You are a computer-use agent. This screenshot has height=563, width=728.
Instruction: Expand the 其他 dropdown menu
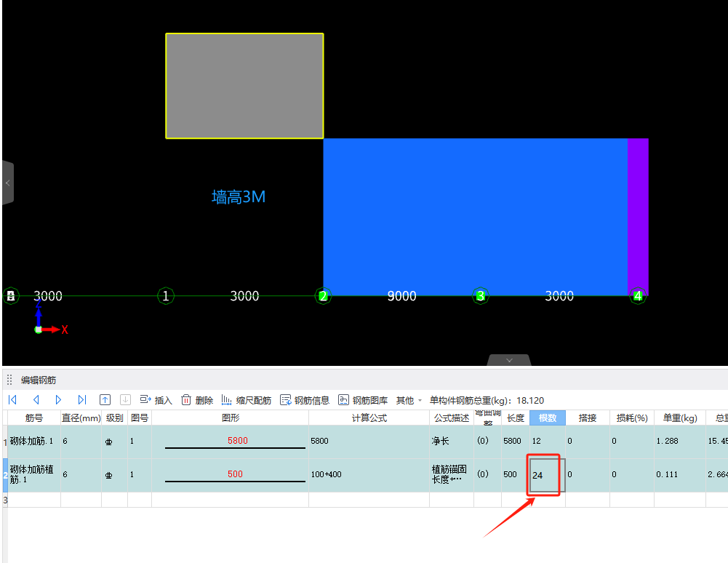409,400
